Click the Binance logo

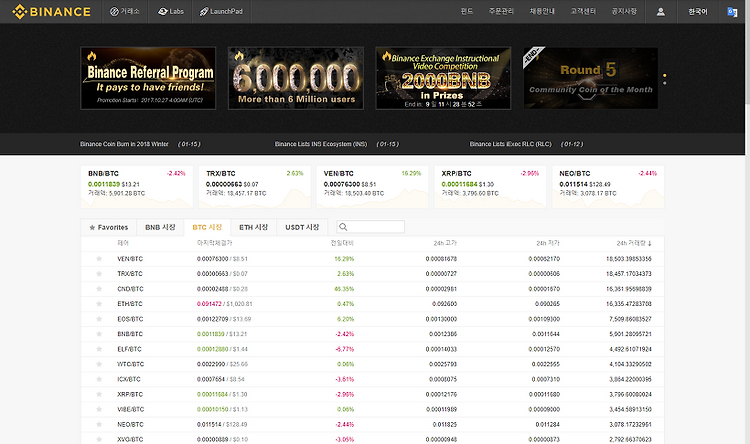(51, 11)
